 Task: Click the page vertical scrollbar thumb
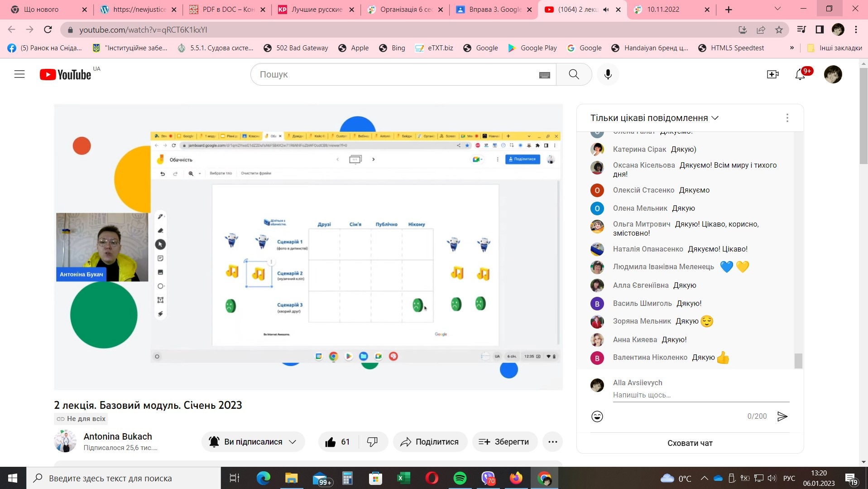[863, 116]
